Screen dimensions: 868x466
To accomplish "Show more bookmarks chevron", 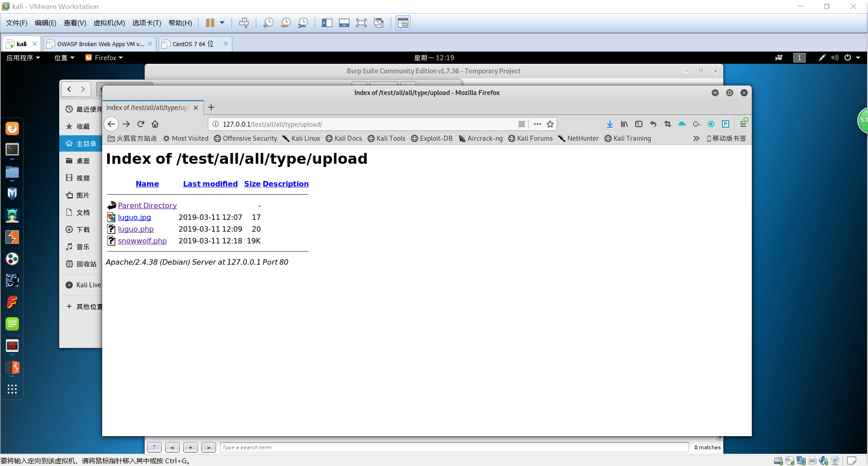I will tap(696, 138).
